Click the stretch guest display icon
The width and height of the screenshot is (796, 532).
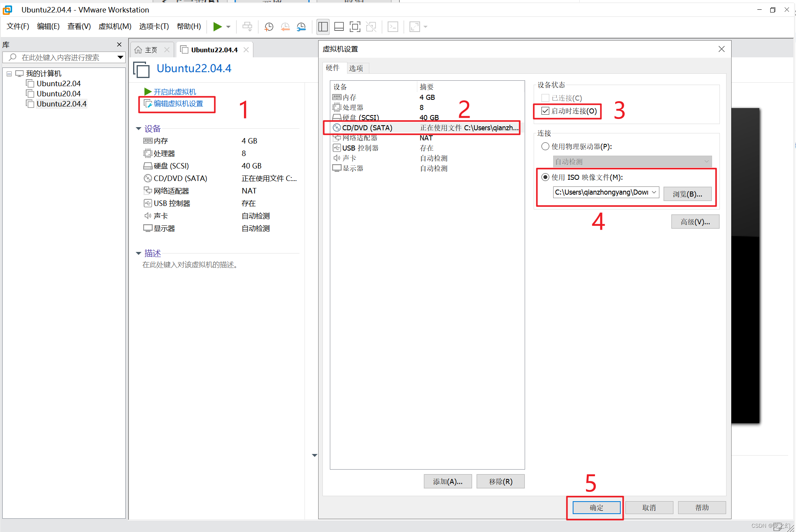tap(415, 27)
